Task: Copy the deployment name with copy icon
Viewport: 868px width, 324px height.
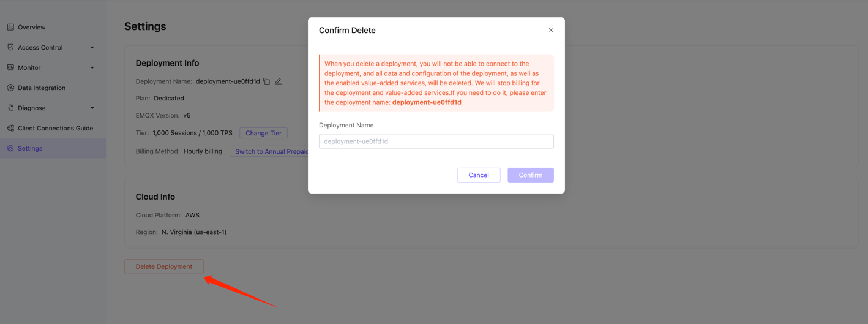Action: [x=267, y=81]
